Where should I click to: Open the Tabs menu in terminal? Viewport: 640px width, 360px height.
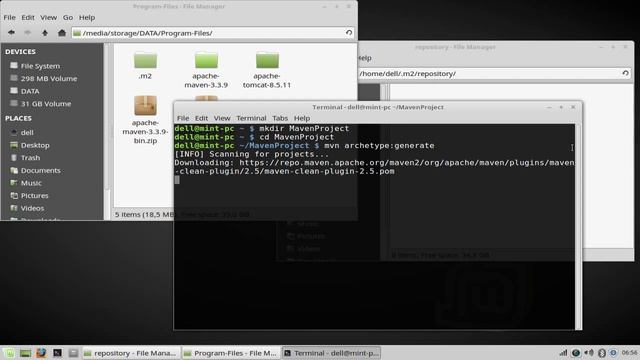pyautogui.click(x=280, y=118)
